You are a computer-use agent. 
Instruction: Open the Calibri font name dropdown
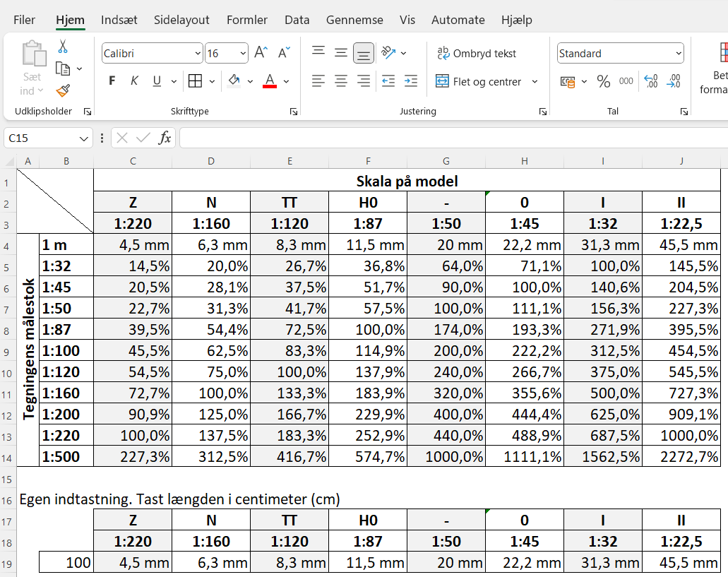coord(198,54)
